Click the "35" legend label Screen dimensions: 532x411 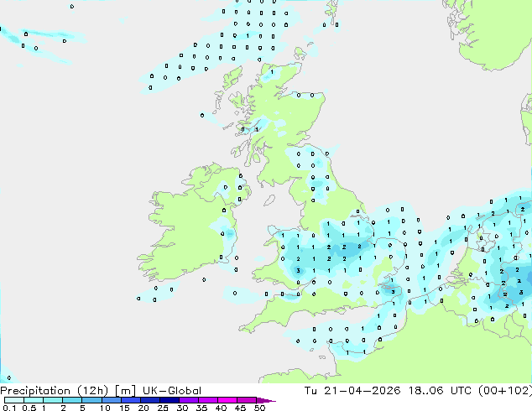point(201,408)
